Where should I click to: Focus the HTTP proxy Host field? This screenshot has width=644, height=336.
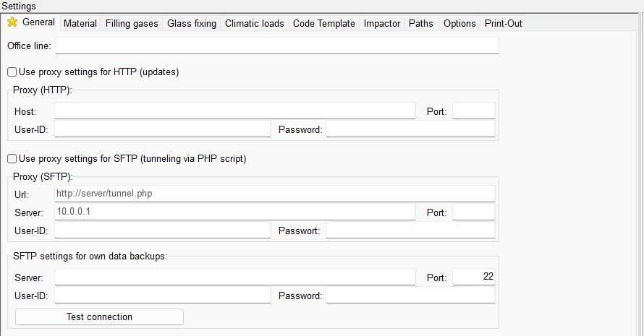(234, 111)
